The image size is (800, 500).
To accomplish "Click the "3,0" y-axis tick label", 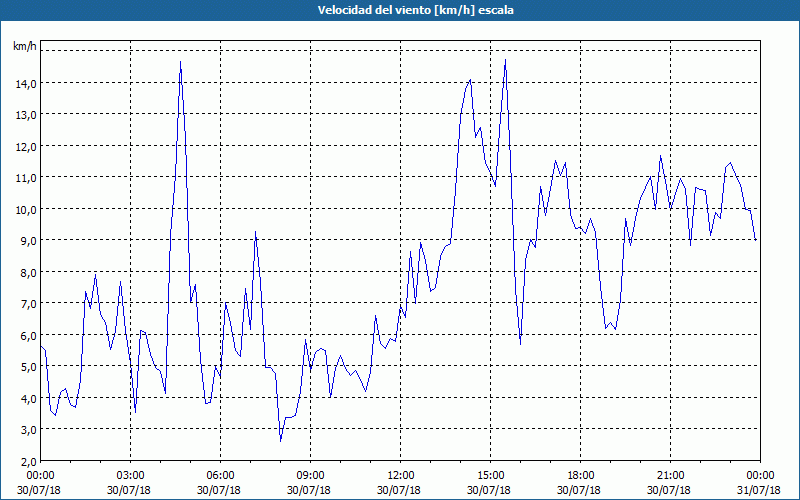I will point(28,430).
